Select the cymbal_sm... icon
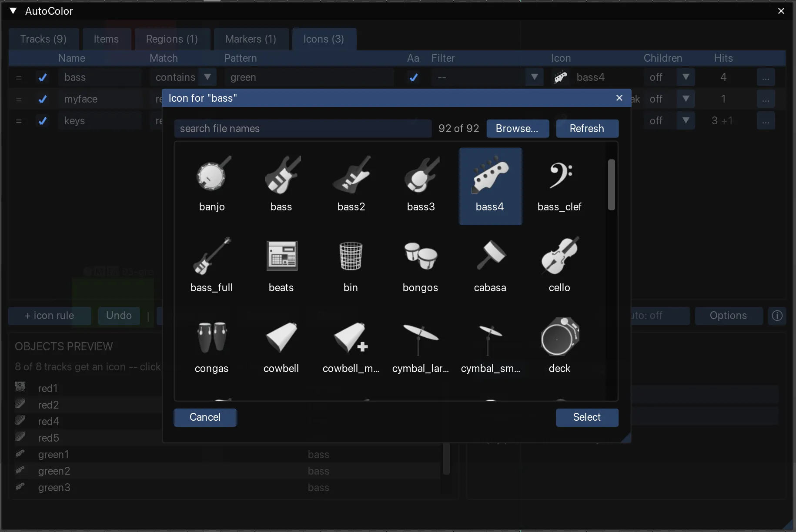Viewport: 796px width, 532px height. click(490, 347)
